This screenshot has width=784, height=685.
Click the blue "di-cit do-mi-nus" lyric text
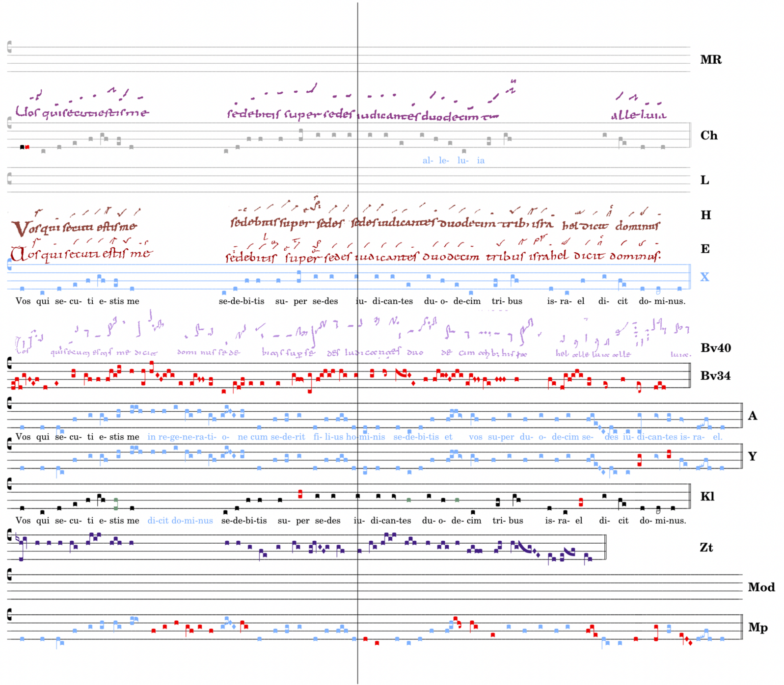180,521
